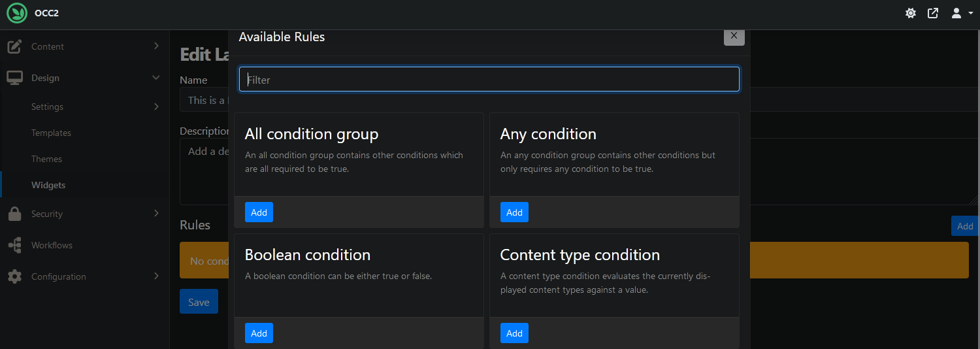The width and height of the screenshot is (980, 349).
Task: Click the Security padlock icon
Action: click(14, 214)
